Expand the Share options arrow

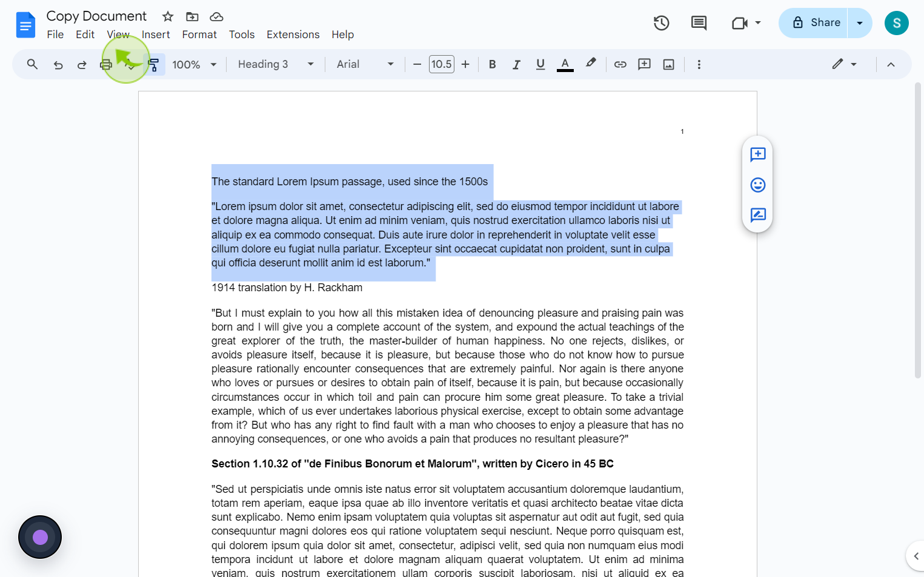coord(860,23)
